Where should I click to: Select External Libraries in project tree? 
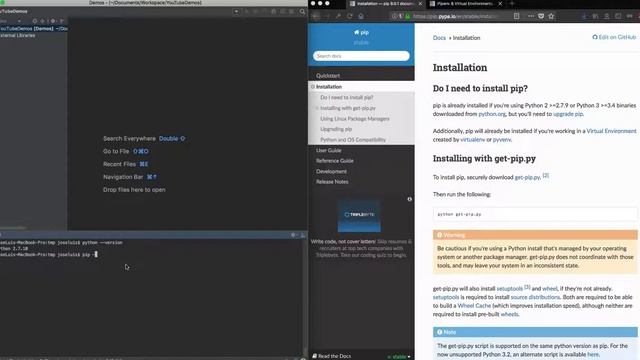[x=18, y=36]
